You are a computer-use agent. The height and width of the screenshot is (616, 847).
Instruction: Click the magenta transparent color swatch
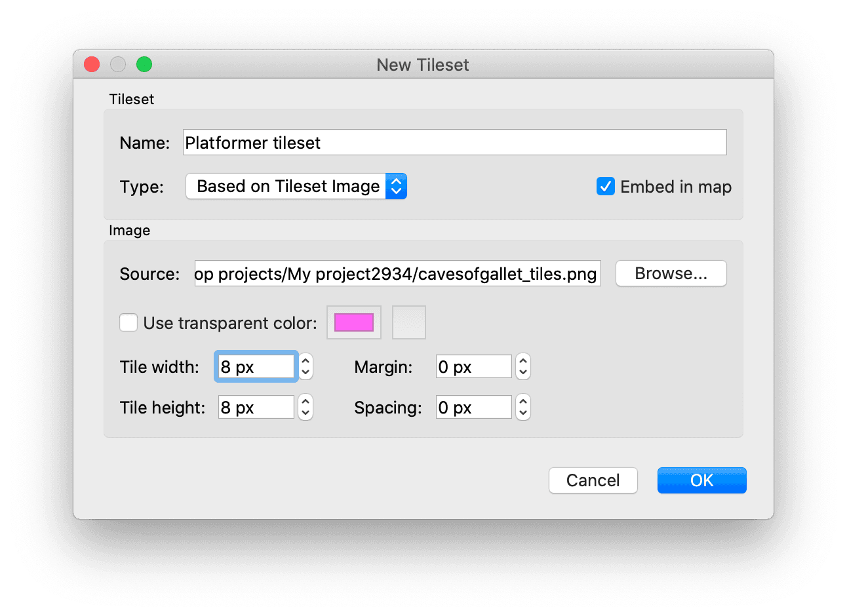354,322
